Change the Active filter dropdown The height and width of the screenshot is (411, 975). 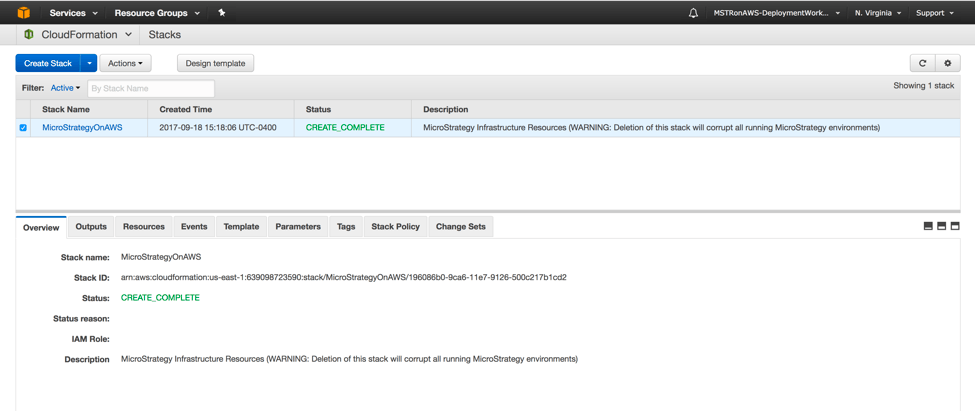pyautogui.click(x=65, y=88)
